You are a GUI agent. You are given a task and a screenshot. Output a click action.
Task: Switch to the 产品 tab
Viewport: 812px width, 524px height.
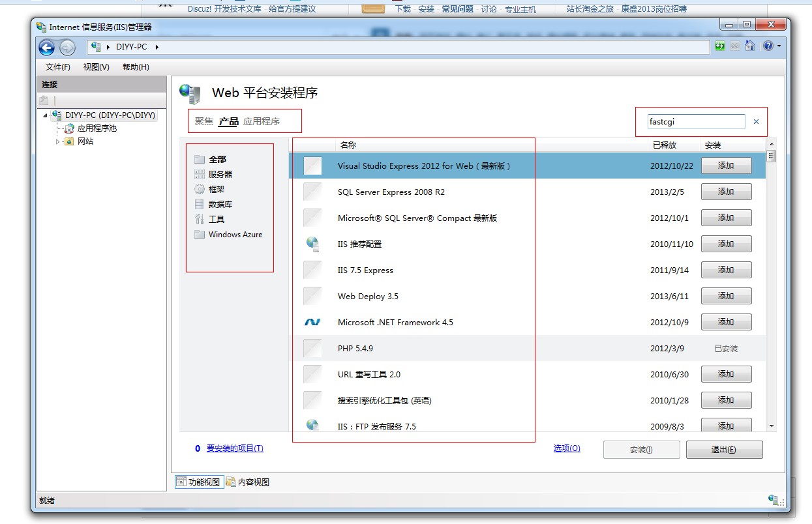[228, 121]
